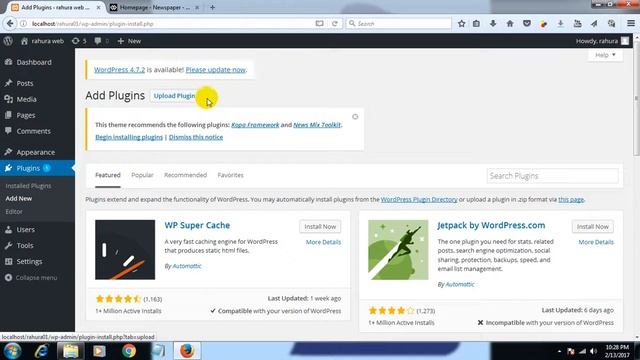Install Jetpack plugin now
Image resolution: width=640 pixels, height=360 pixels.
tap(593, 227)
